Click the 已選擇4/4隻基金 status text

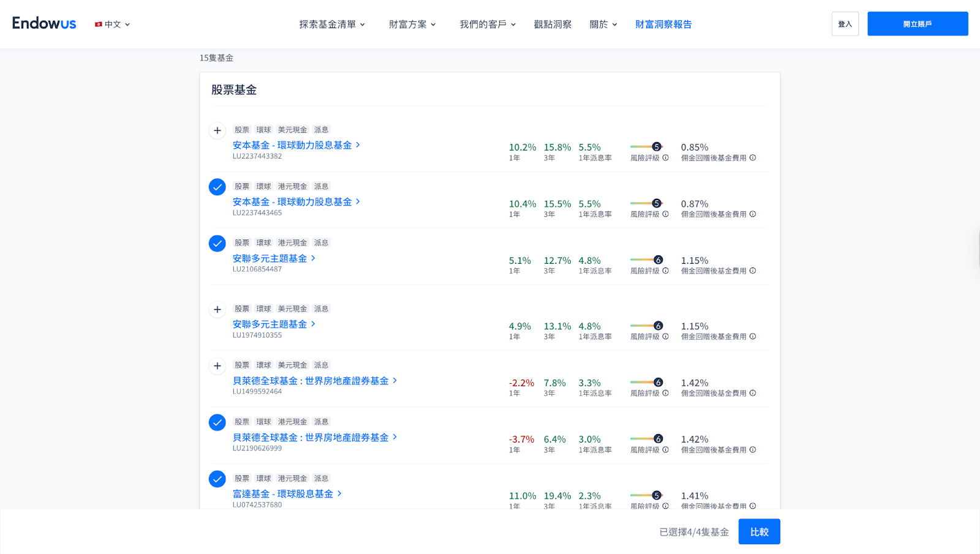click(x=694, y=532)
